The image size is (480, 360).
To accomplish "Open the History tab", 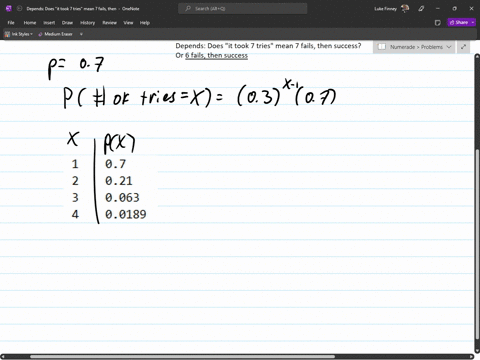I will [x=87, y=23].
